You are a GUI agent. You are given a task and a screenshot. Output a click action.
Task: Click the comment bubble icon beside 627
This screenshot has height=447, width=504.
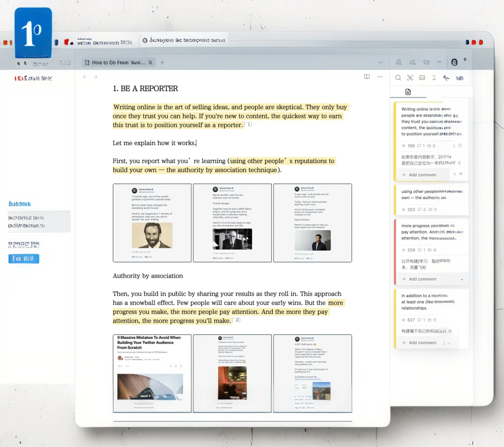420,320
